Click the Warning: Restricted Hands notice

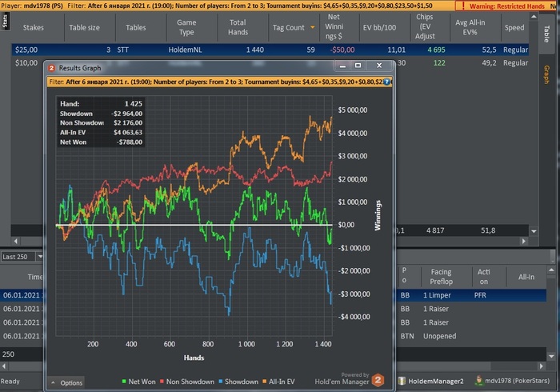coord(506,6)
